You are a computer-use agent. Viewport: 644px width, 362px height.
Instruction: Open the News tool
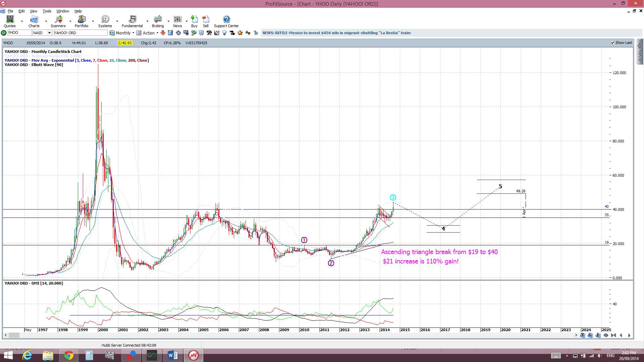pyautogui.click(x=177, y=21)
